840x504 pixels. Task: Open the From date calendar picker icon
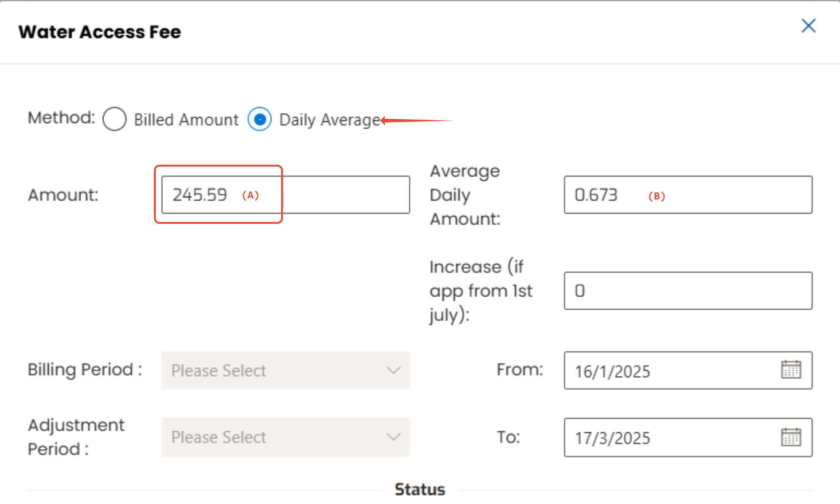point(791,370)
